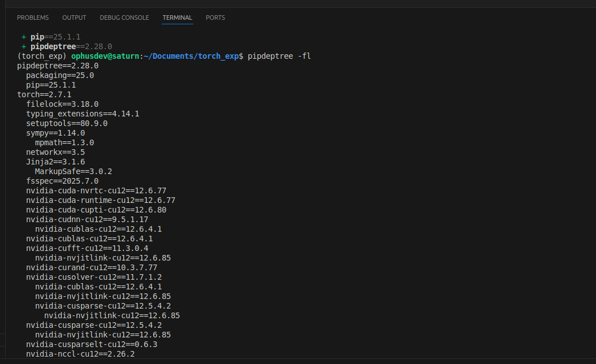Screen dimensions: 596x364
Task: Open the OUTPUT tab
Action: point(74,18)
